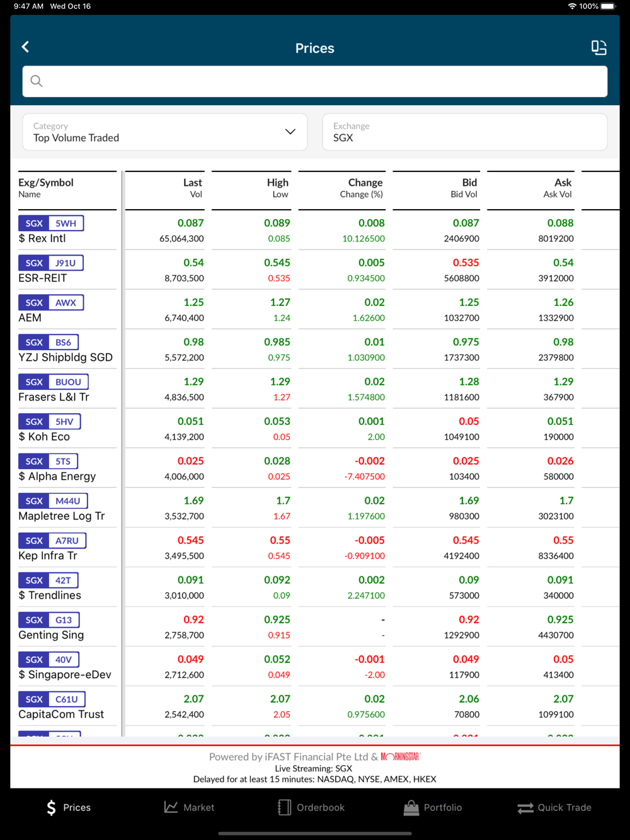
Task: Open the Category Top Volume Traded dropdown
Action: tap(165, 132)
